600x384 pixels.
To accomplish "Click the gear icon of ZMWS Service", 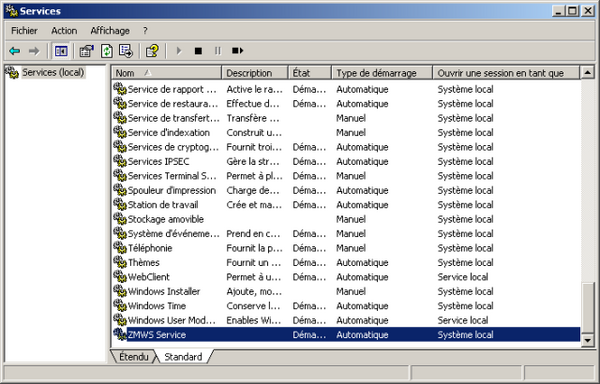I will [120, 334].
